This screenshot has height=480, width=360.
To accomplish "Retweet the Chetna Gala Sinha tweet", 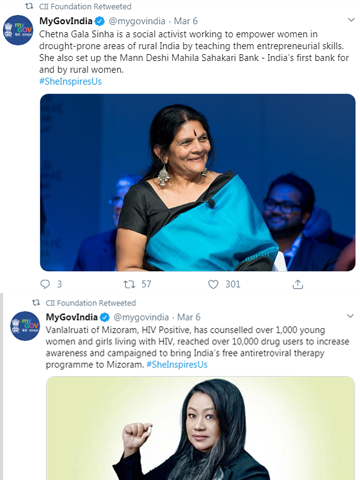I will coord(129,284).
